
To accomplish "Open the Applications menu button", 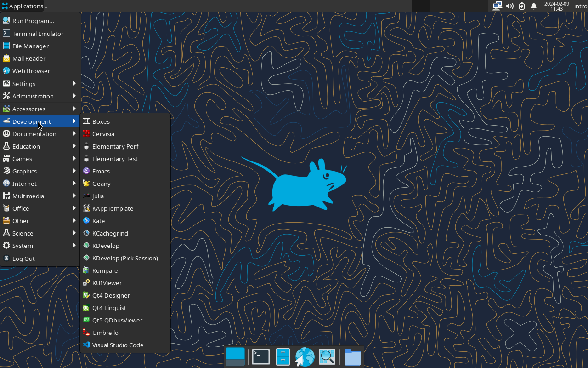I will [23, 6].
